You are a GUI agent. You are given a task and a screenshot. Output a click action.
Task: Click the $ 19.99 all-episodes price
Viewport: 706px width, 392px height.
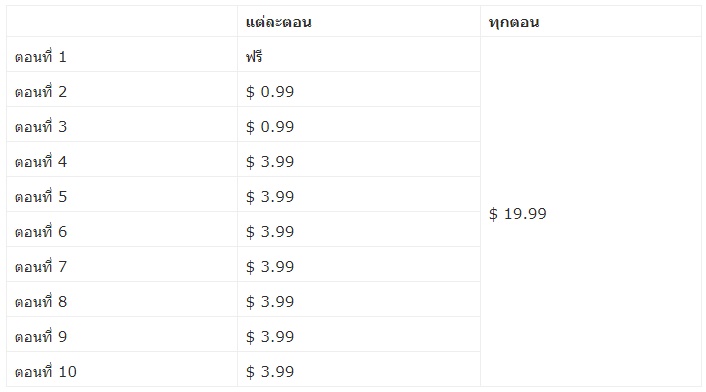click(517, 214)
